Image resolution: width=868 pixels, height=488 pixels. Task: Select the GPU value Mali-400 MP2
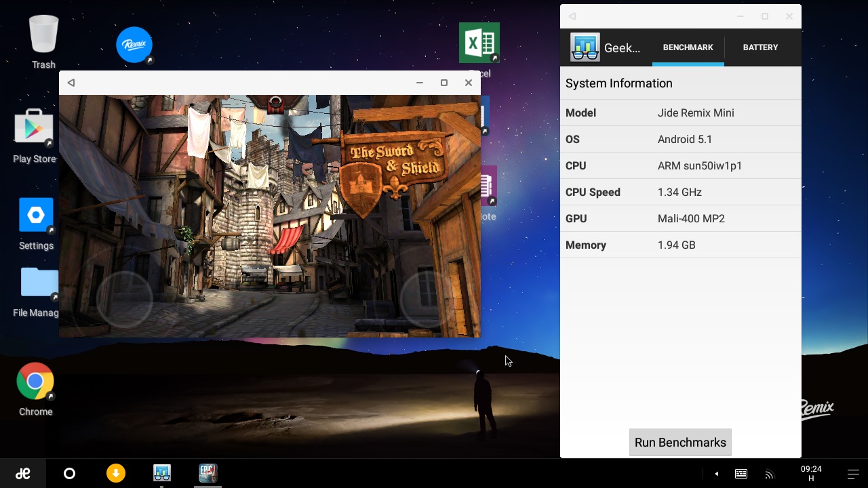click(x=691, y=219)
